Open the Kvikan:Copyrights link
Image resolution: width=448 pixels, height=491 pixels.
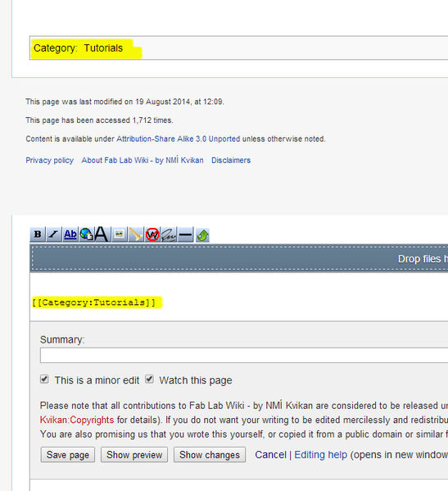click(77, 420)
